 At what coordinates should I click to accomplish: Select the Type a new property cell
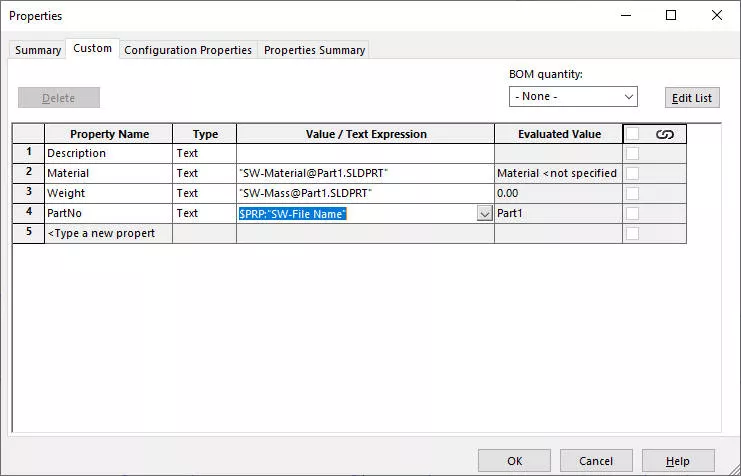tap(108, 233)
